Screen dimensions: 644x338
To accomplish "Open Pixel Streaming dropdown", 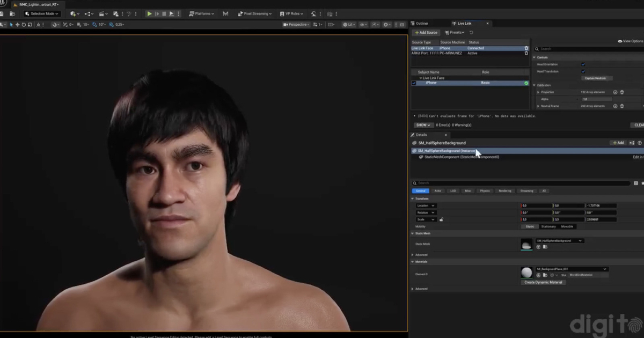I will point(254,13).
